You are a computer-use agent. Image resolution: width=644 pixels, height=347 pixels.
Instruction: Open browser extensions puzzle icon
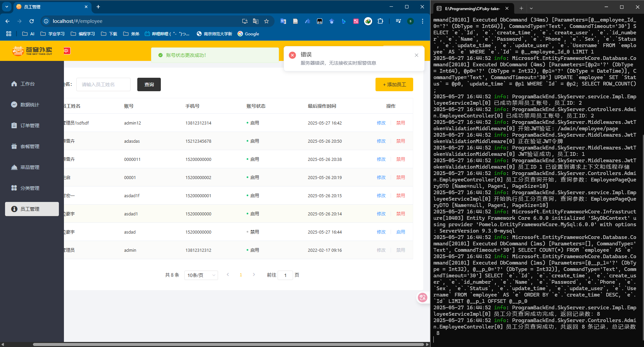(380, 21)
